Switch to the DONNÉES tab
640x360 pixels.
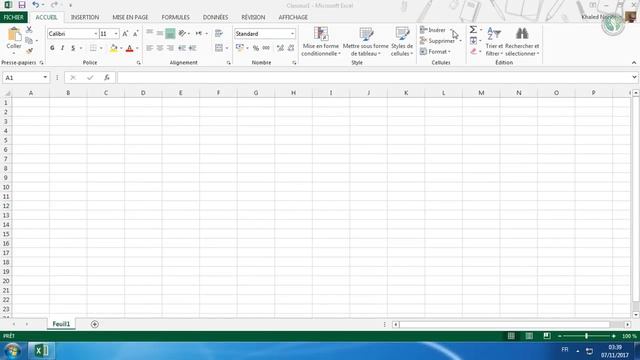click(x=215, y=17)
